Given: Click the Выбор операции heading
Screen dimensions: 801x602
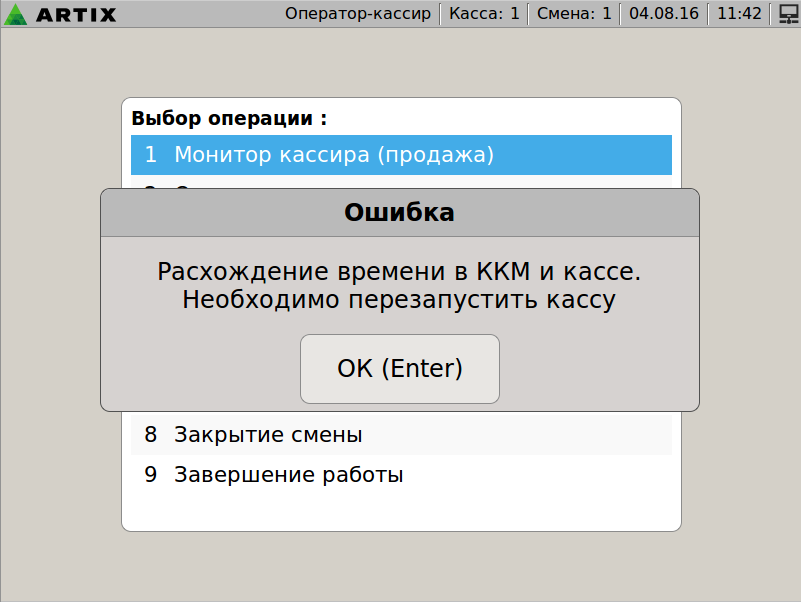Looking at the screenshot, I should click(x=229, y=118).
